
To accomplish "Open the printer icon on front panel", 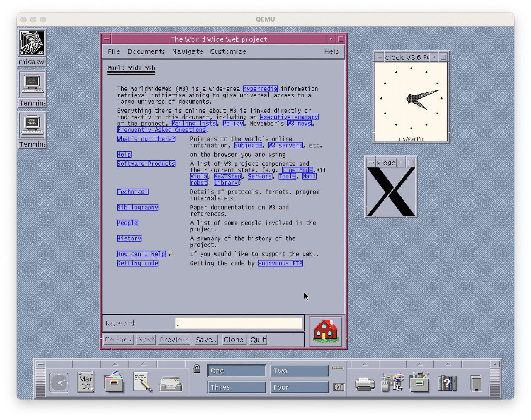I will point(365,384).
